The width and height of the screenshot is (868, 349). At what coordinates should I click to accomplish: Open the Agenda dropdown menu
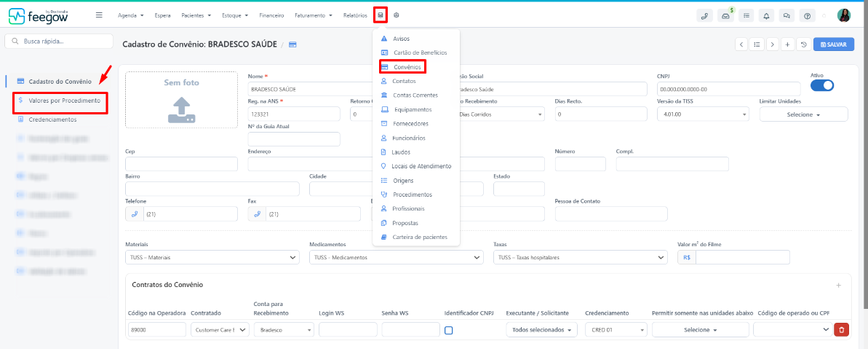131,15
